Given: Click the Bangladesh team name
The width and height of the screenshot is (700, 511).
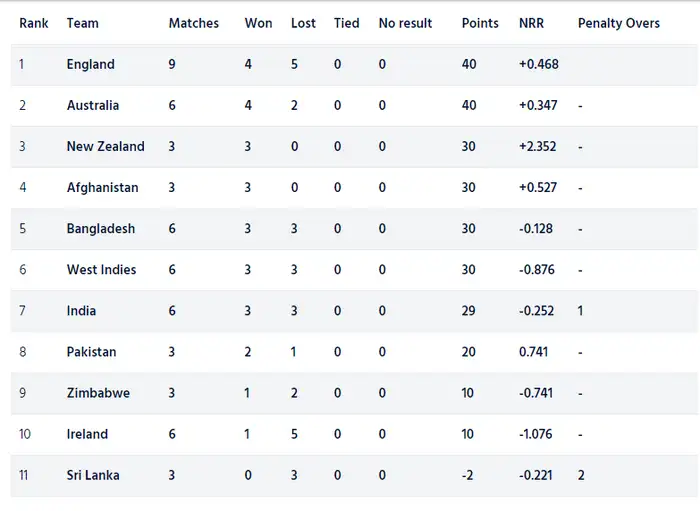Looking at the screenshot, I should pyautogui.click(x=100, y=228).
